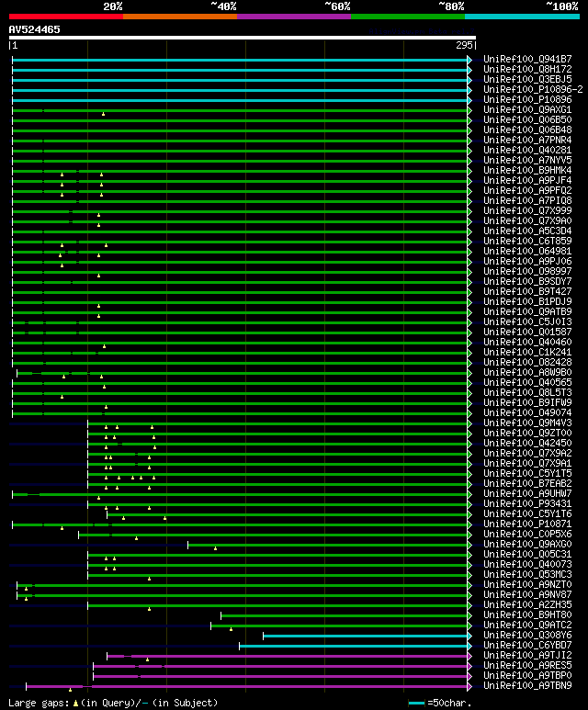This screenshot has width=588, height=710.
Task: Open the UniRef100_P10896-2 entry
Action: pos(533,90)
